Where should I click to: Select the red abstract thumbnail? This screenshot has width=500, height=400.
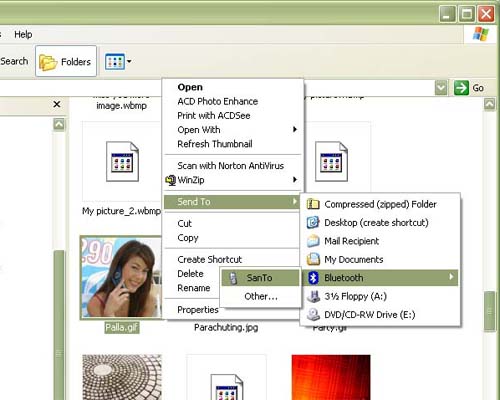pos(331,377)
